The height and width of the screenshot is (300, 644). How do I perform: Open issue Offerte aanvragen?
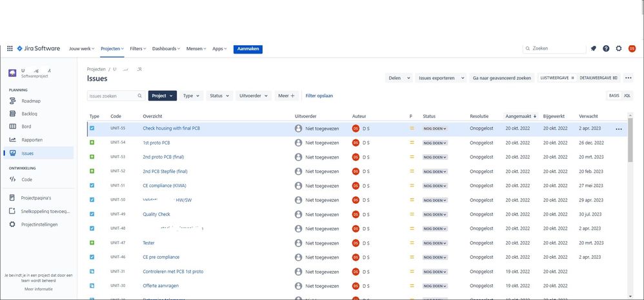coord(161,286)
